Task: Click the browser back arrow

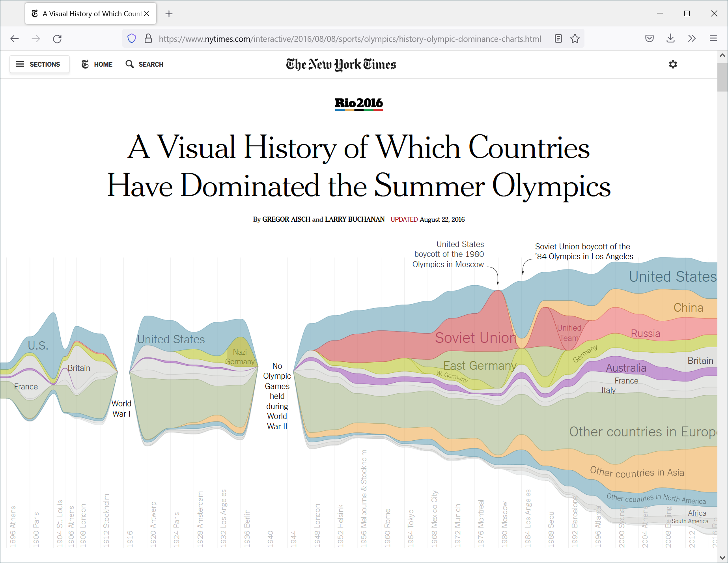Action: (15, 39)
